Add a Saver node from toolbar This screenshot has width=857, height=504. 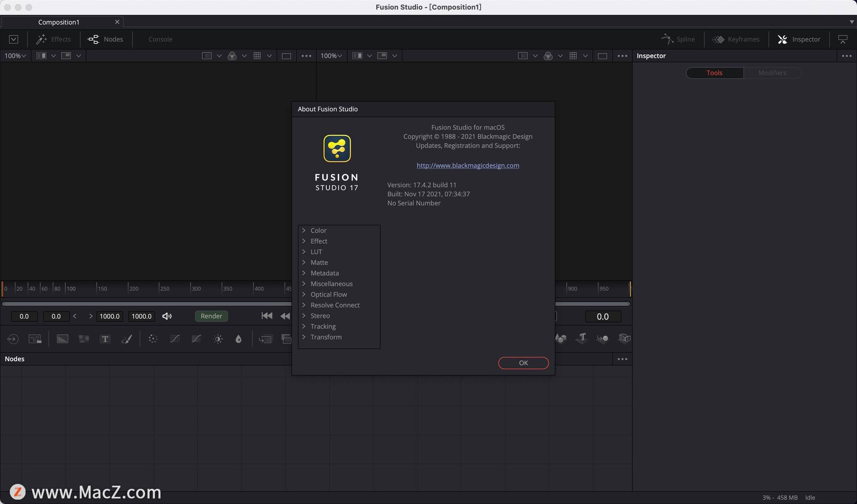coord(35,339)
